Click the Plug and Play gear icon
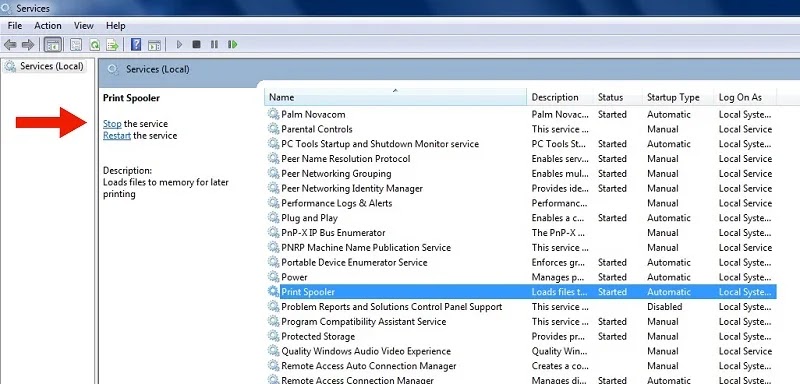The width and height of the screenshot is (800, 384). tap(274, 218)
